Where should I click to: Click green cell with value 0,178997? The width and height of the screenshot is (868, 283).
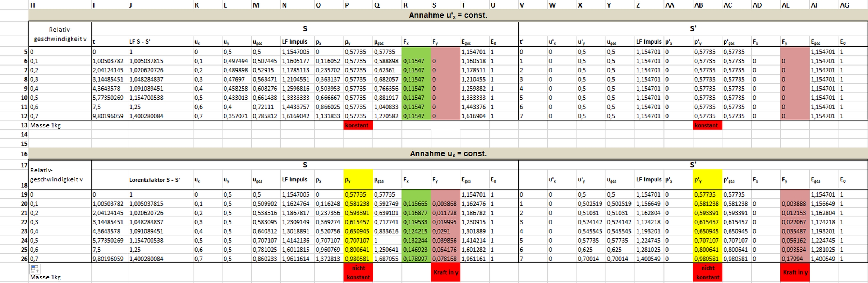click(416, 259)
